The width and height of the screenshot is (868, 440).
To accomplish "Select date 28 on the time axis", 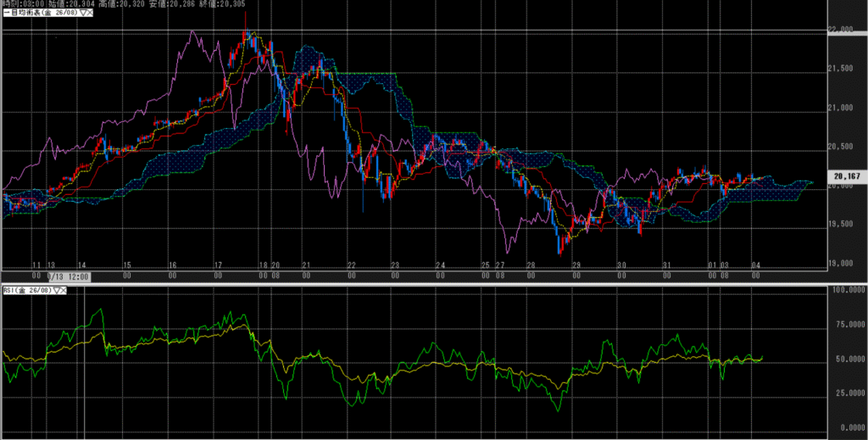I will point(531,265).
